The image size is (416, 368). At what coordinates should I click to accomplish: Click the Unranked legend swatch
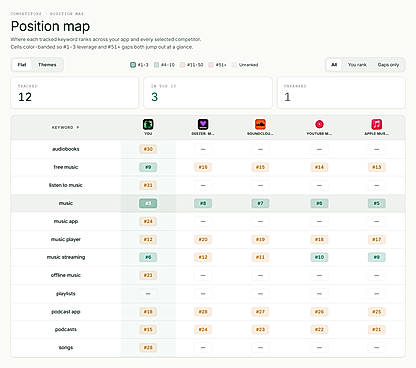(234, 65)
